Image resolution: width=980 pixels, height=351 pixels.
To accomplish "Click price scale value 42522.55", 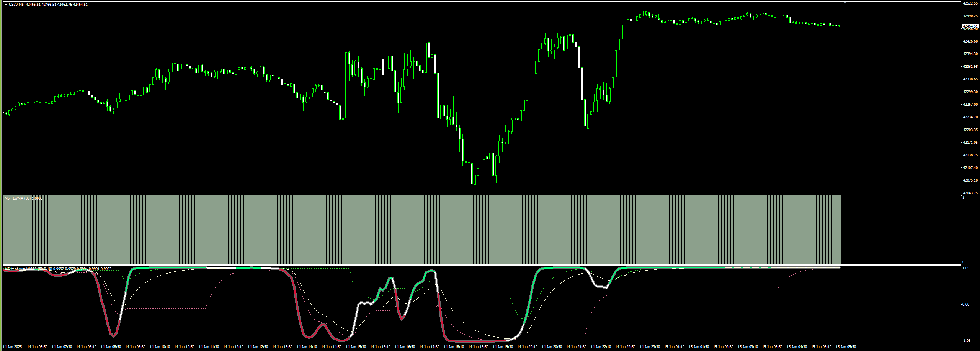I will [970, 3].
